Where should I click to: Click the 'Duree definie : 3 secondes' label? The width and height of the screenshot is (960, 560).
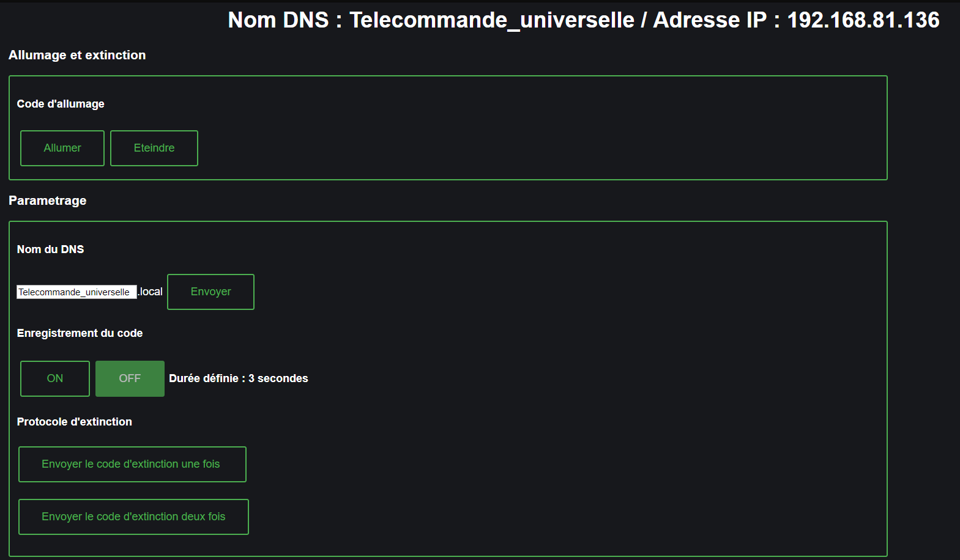239,378
